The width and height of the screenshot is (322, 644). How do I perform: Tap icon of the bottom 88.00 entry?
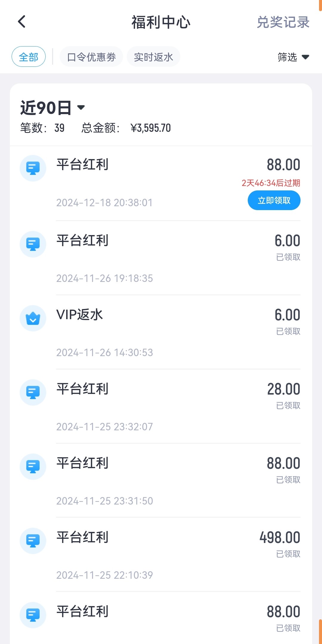(x=33, y=615)
